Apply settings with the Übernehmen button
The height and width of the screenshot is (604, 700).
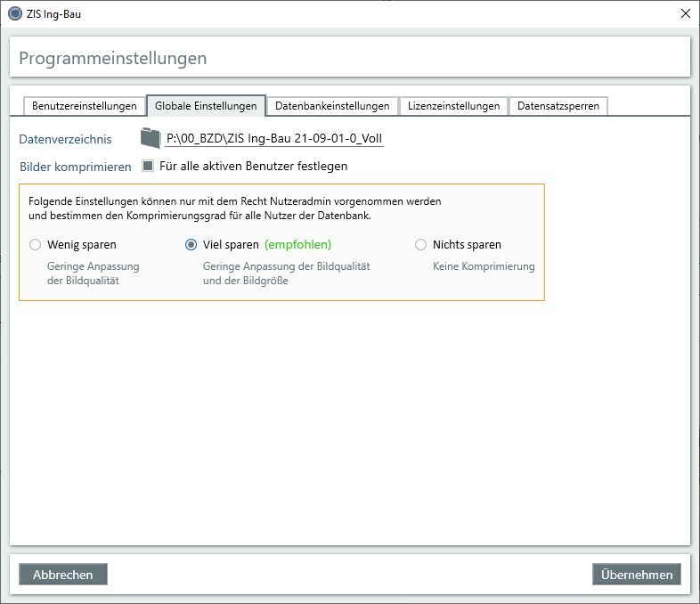click(x=637, y=575)
